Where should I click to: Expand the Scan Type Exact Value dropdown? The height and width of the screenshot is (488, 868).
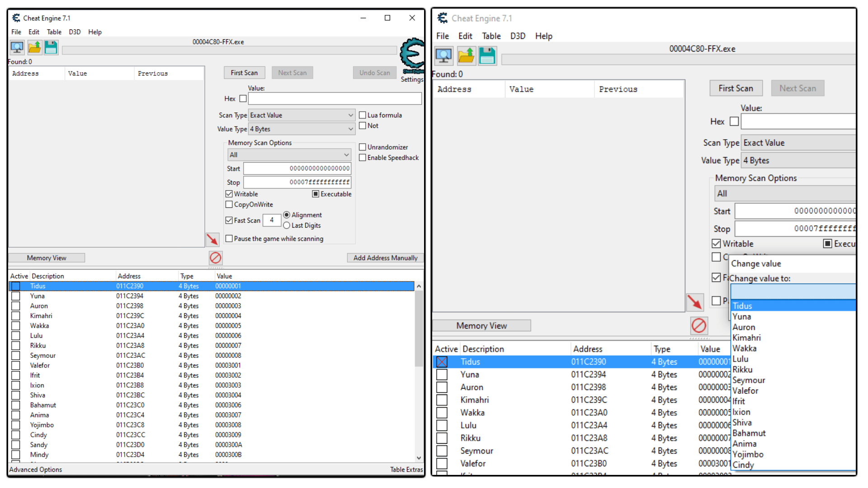click(x=302, y=115)
